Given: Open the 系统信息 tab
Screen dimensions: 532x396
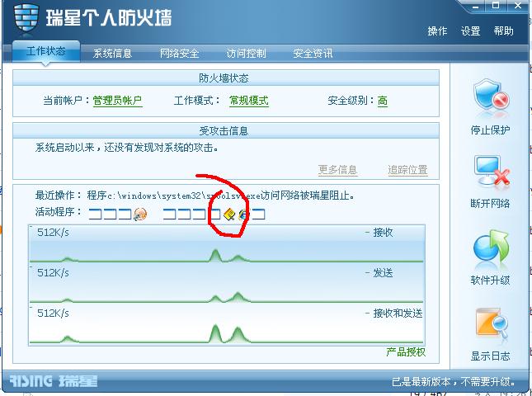Looking at the screenshot, I should point(112,54).
